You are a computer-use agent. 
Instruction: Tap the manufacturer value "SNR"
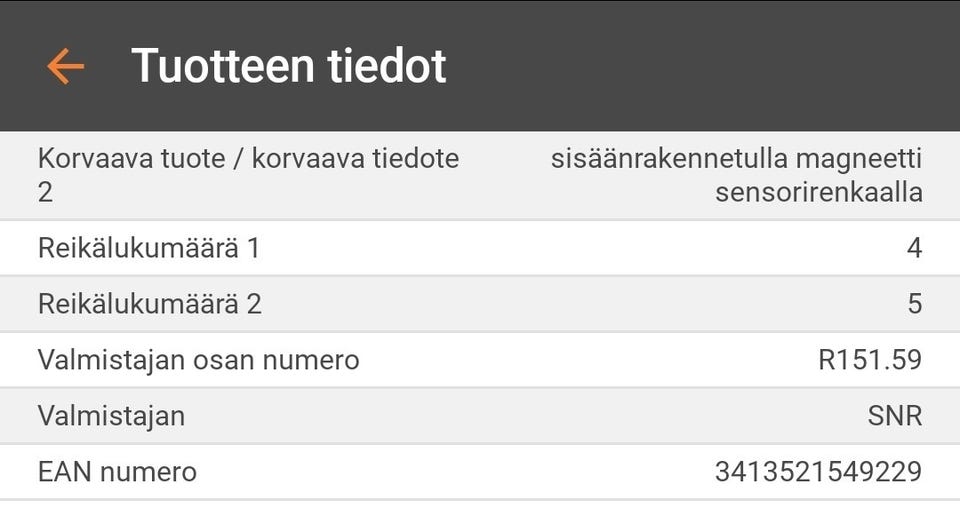pyautogui.click(x=894, y=415)
